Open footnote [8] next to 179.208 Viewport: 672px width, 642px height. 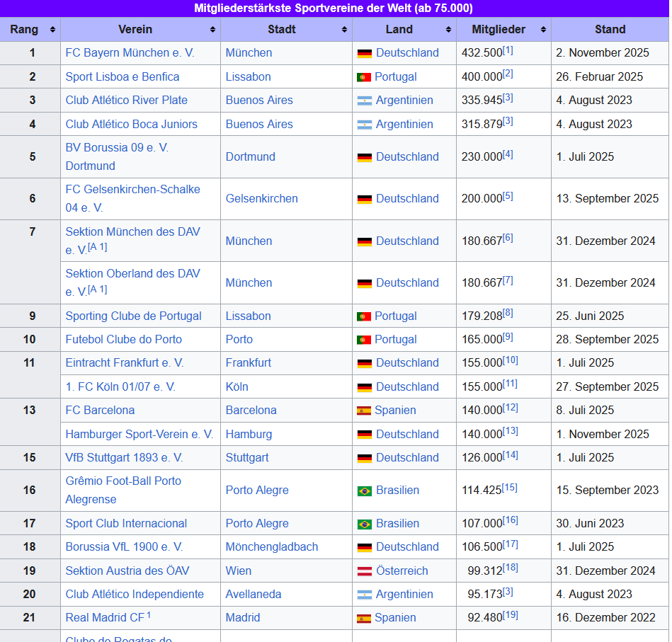[508, 313]
